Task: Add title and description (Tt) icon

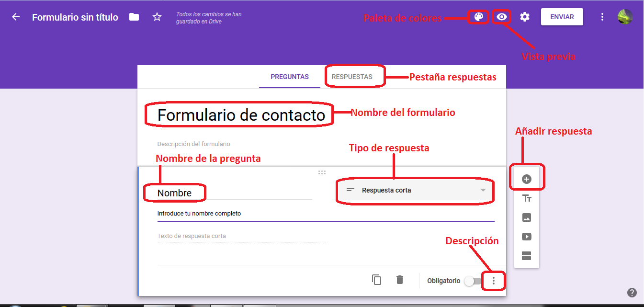Action: pos(527,198)
